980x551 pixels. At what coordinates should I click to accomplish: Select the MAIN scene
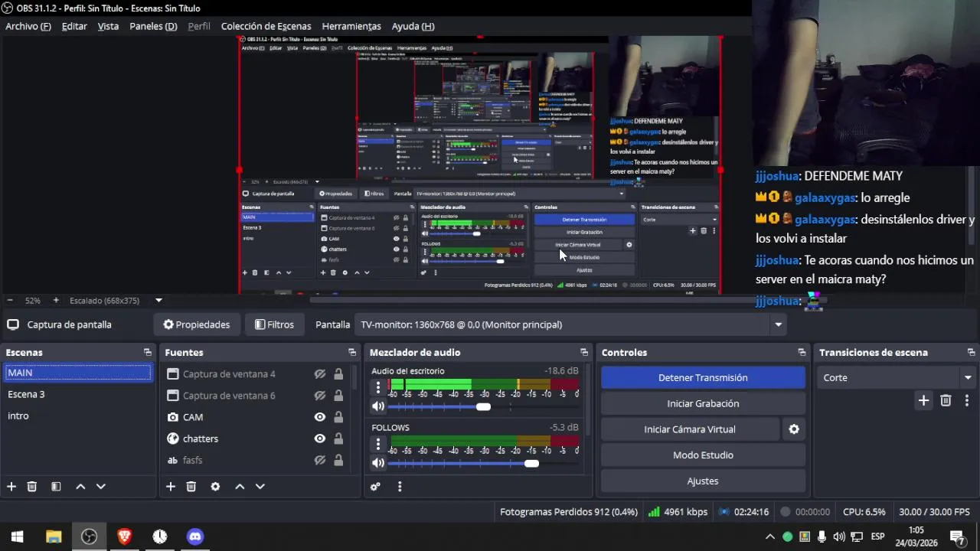[77, 373]
